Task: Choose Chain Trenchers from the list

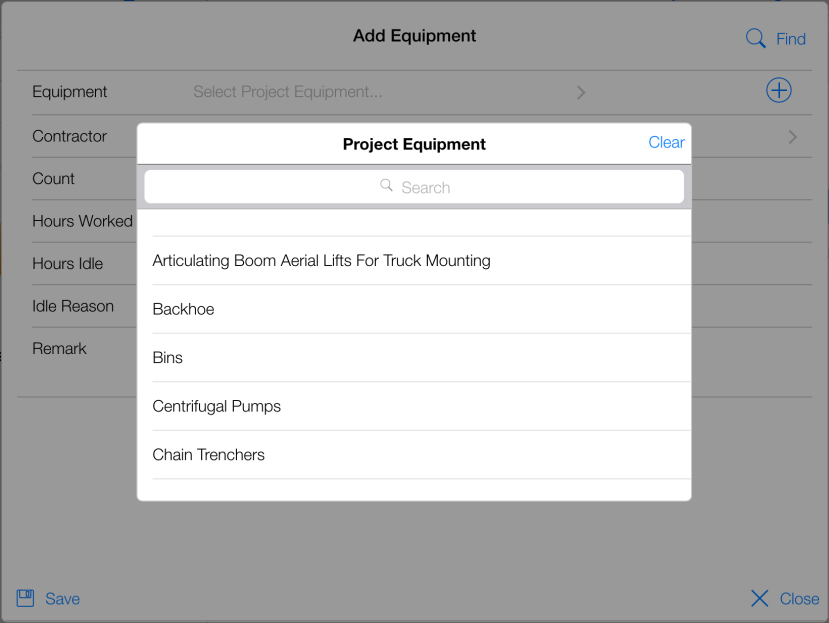Action: coord(209,455)
